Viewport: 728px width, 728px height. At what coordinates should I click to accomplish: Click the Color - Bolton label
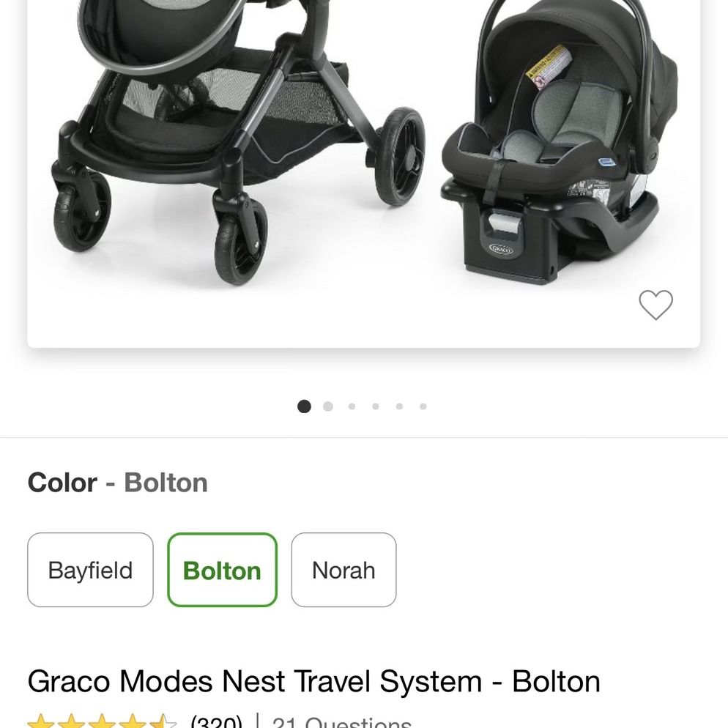117,483
